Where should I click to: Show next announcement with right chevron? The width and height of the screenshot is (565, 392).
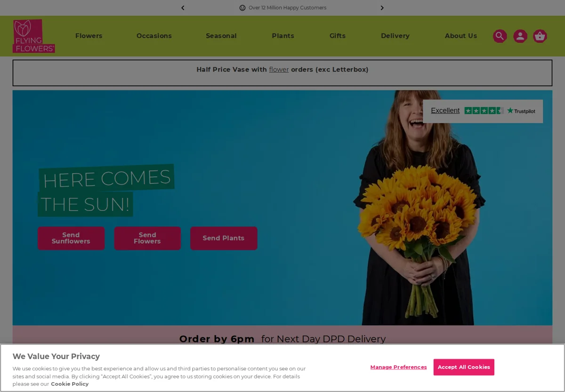[382, 8]
